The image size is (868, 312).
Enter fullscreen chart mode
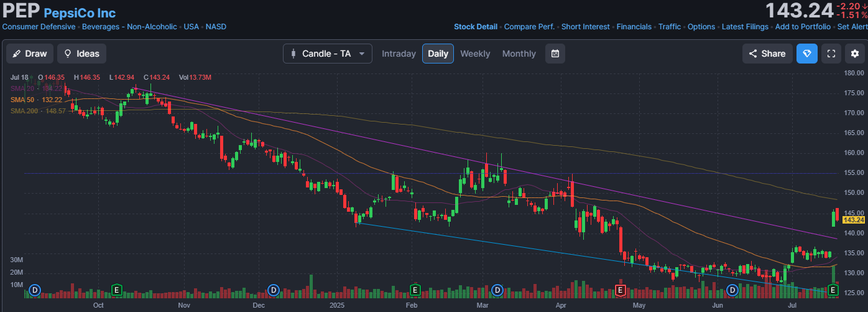[831, 54]
